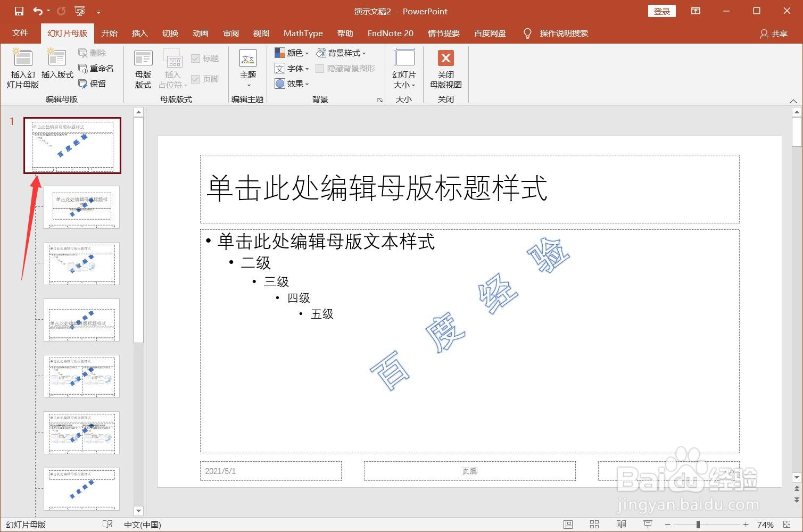Adjust the zoom slider handle

pos(698,525)
